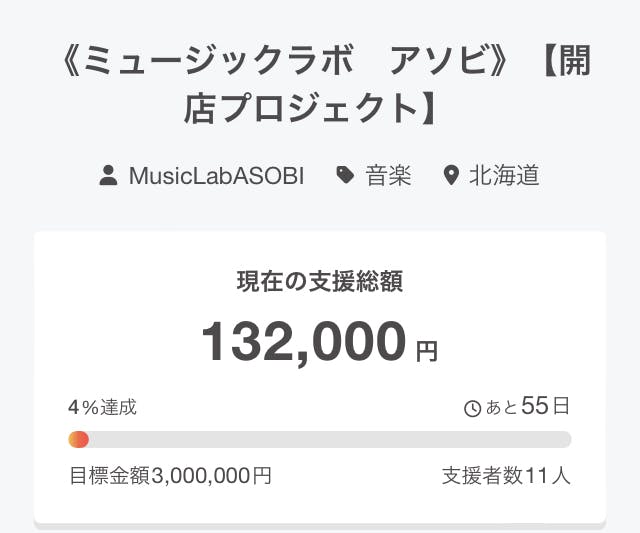640x533 pixels.
Task: Click the 目標金額3,000,000円 goal text
Action: click(170, 476)
